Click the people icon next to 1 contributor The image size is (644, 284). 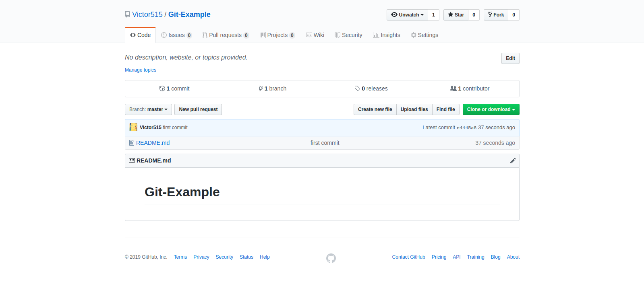click(x=453, y=88)
